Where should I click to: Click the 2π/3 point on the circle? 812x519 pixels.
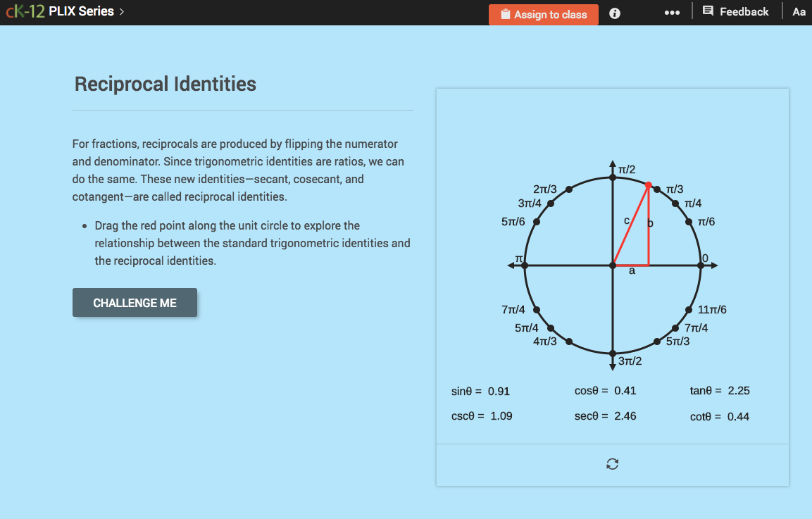click(x=569, y=188)
